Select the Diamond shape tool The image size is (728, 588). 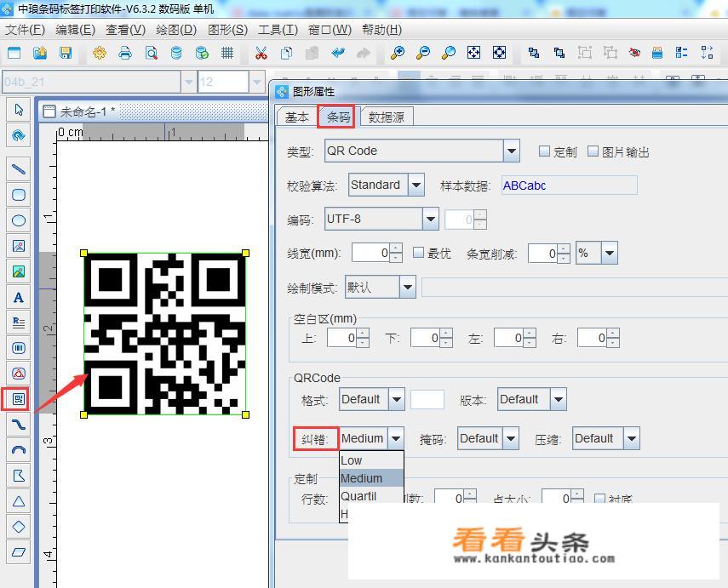coord(19,527)
